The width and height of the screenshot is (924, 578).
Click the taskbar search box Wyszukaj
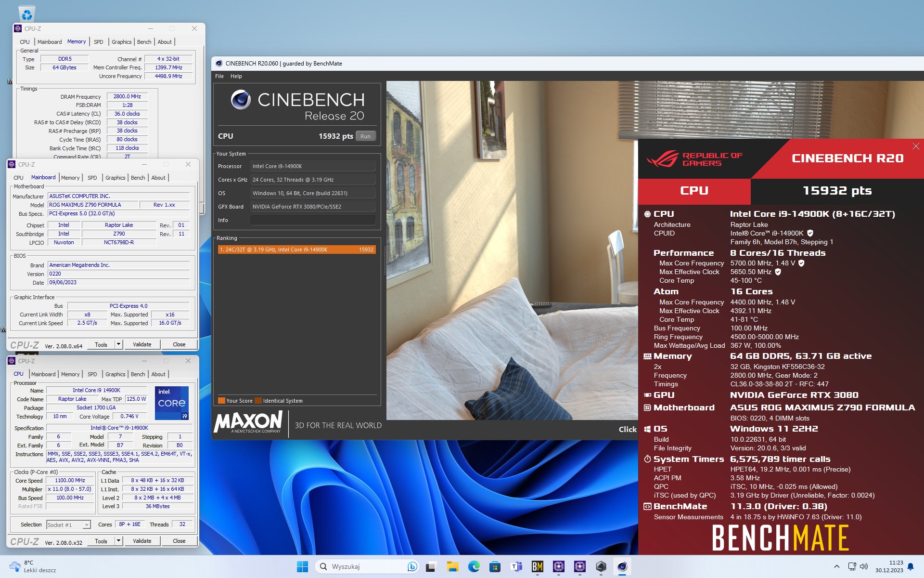coord(367,566)
